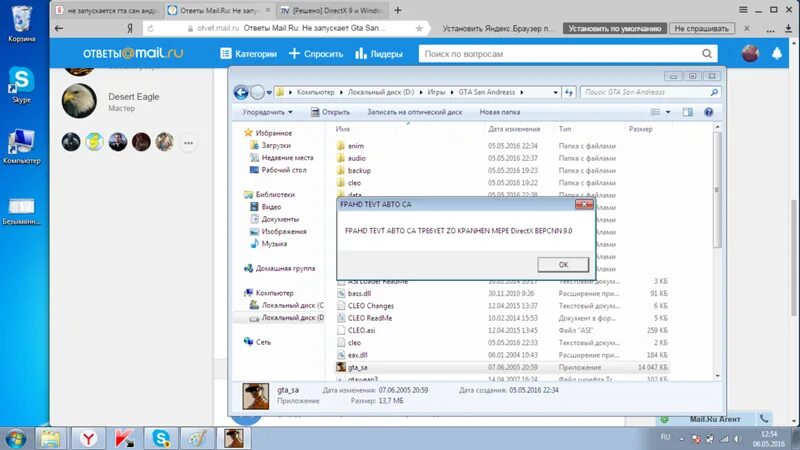Open Recycle Bin desktop icon
Screen dimensions: 800x450
pos(21,23)
